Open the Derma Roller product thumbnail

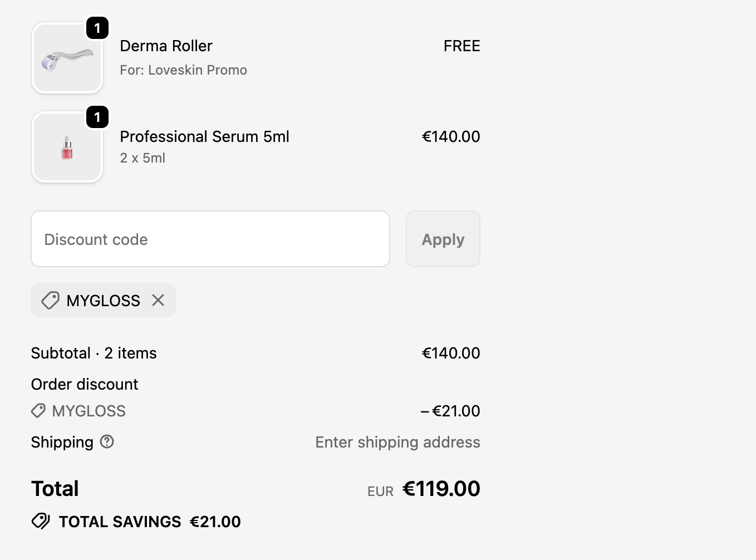coord(67,59)
